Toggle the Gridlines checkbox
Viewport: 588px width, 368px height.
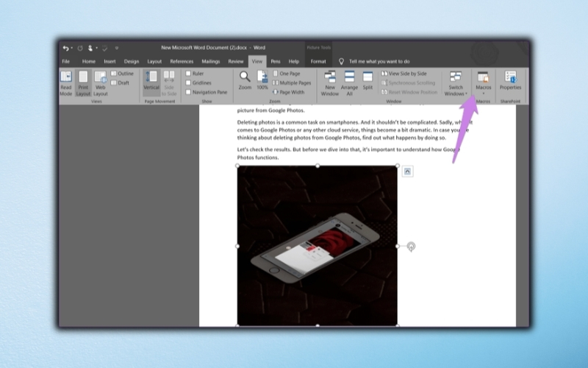[188, 82]
